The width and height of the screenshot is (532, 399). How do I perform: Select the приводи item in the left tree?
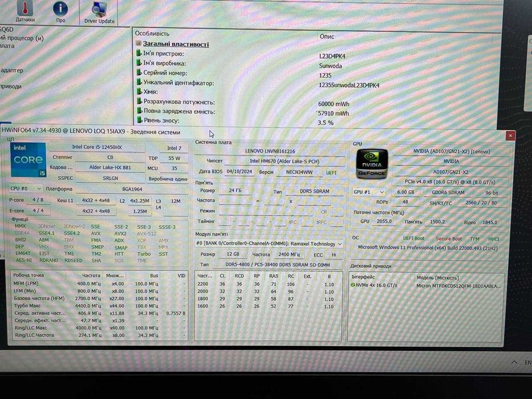(x=10, y=86)
